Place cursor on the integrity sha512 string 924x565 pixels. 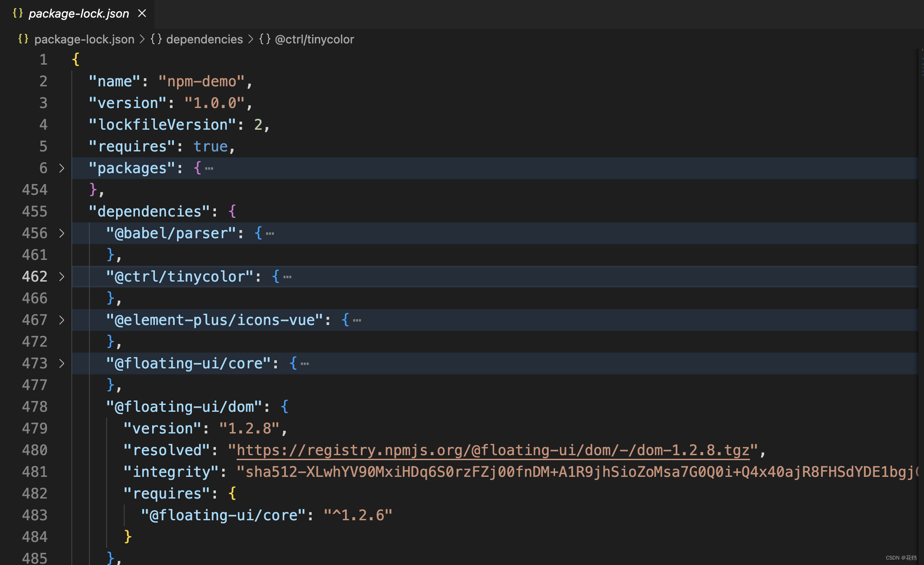pyautogui.click(x=542, y=472)
